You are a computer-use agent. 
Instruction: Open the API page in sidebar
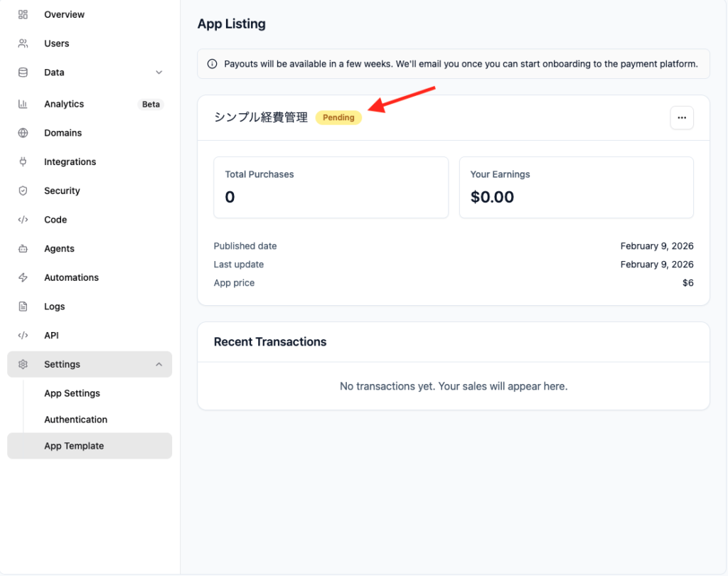(x=51, y=336)
